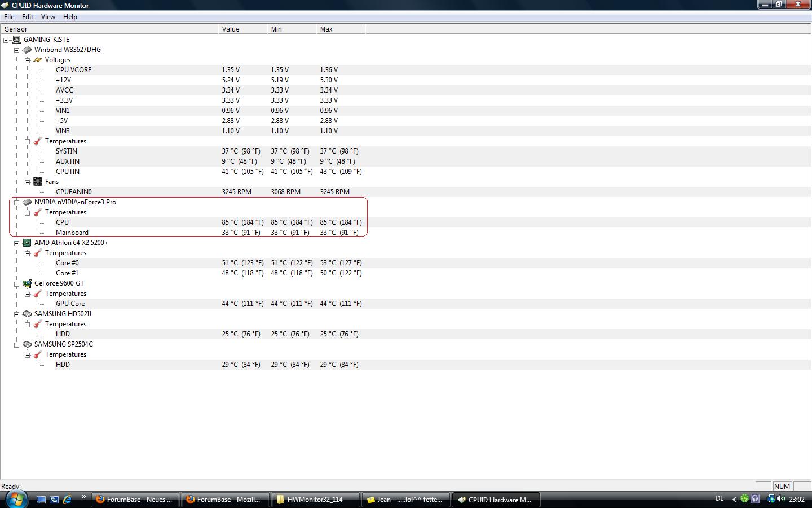Collapse the GeForce 9600 GT node
Screen dimensions: 812x508
[x=17, y=284]
